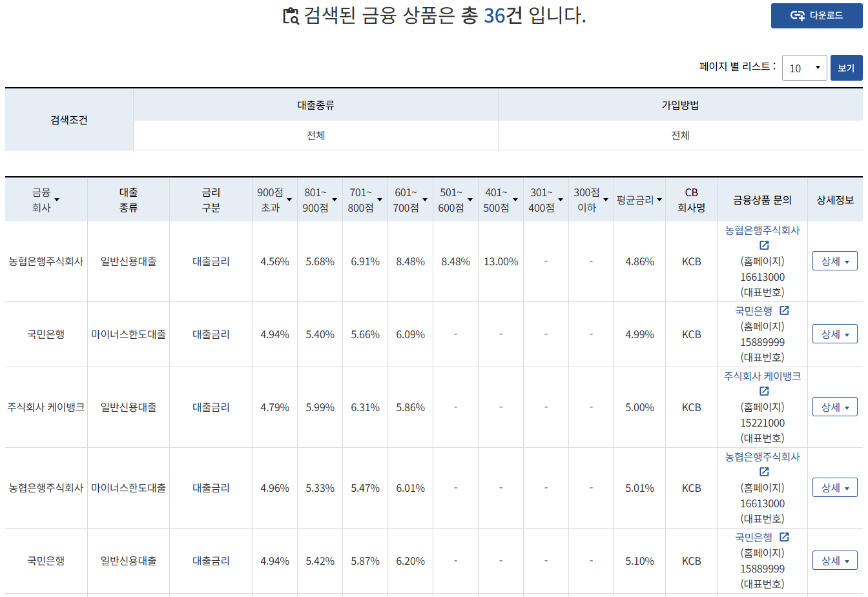This screenshot has height=597, width=868.
Task: Click external link icon under 케이뱅크 link
Action: pos(764,391)
